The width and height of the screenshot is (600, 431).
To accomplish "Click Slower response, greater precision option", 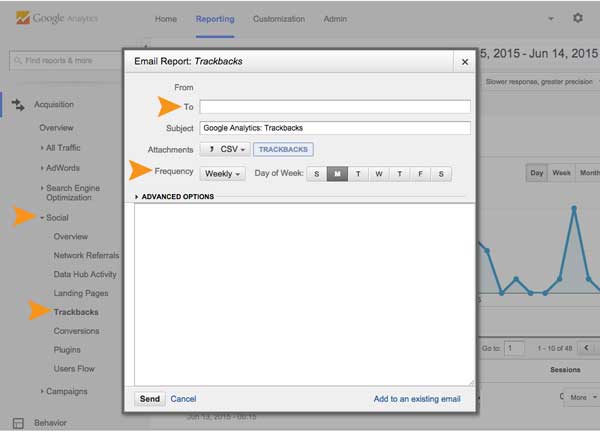I will tap(539, 82).
